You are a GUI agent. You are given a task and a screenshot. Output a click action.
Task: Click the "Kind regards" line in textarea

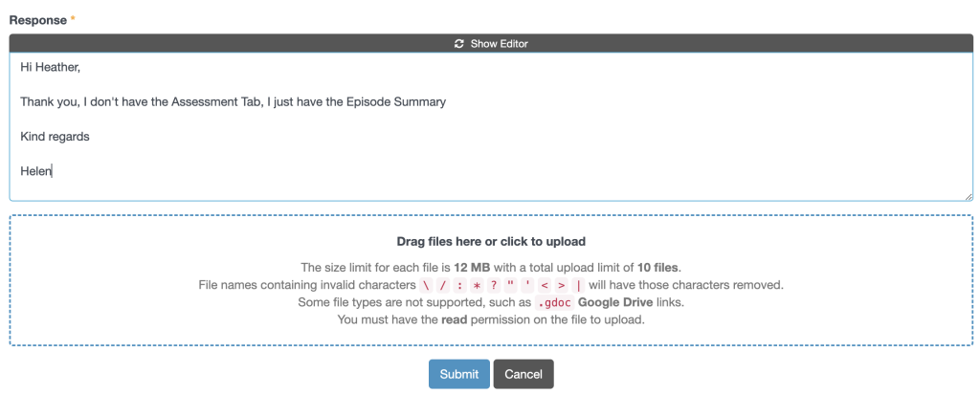pos(55,137)
